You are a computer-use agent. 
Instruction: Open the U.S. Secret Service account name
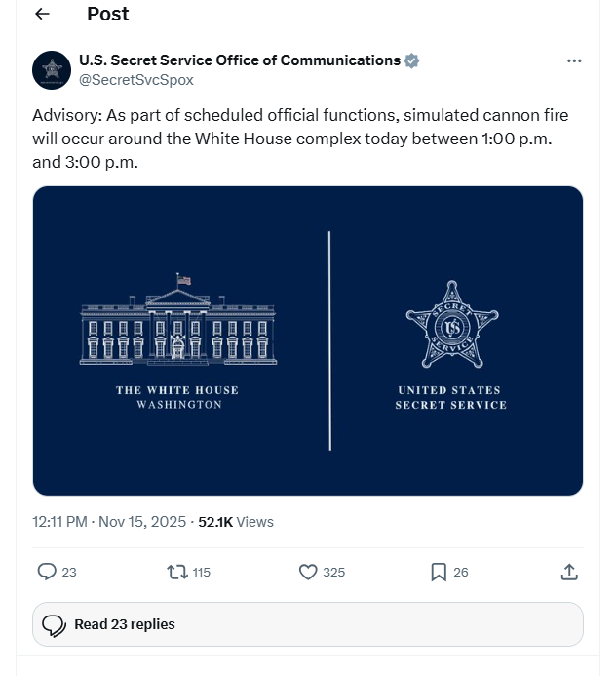point(239,60)
